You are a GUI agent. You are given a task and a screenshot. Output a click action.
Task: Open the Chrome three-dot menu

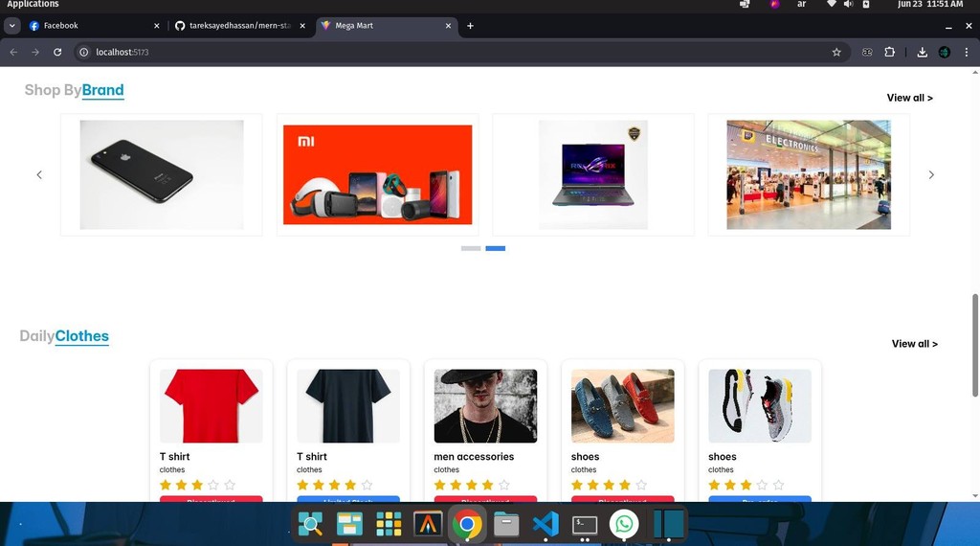(x=967, y=52)
